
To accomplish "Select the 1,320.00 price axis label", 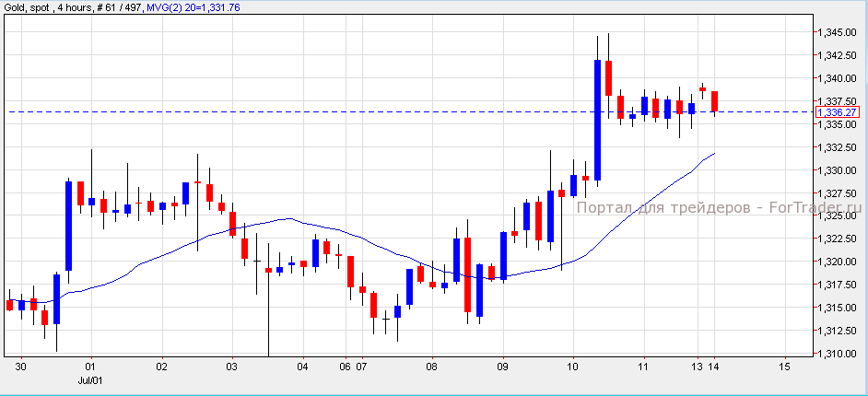I will click(838, 262).
